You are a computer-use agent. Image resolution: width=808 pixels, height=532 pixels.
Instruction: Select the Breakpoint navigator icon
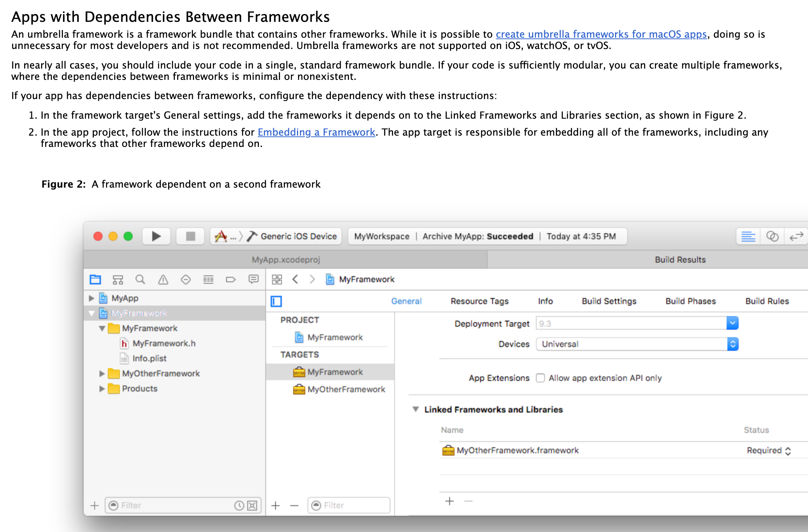click(x=231, y=280)
